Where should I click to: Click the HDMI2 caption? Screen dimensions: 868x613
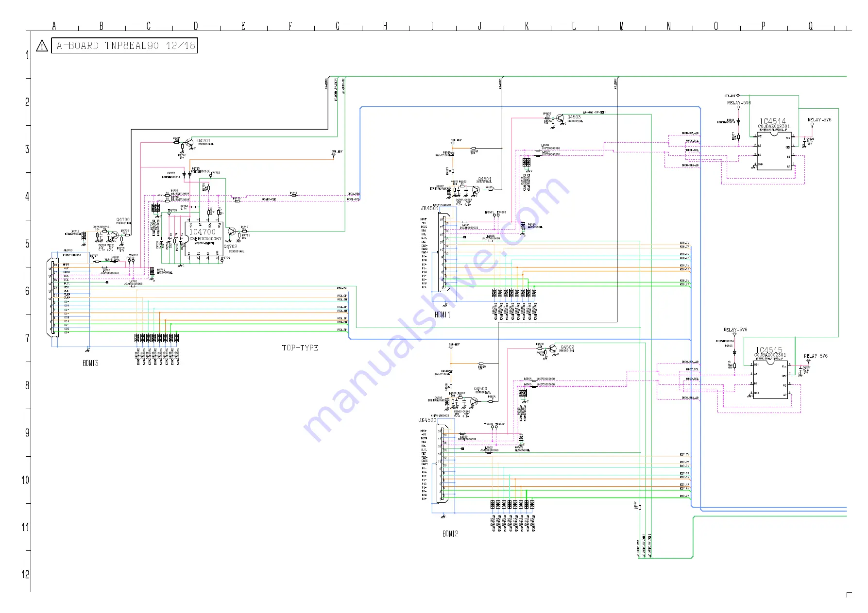click(x=450, y=533)
